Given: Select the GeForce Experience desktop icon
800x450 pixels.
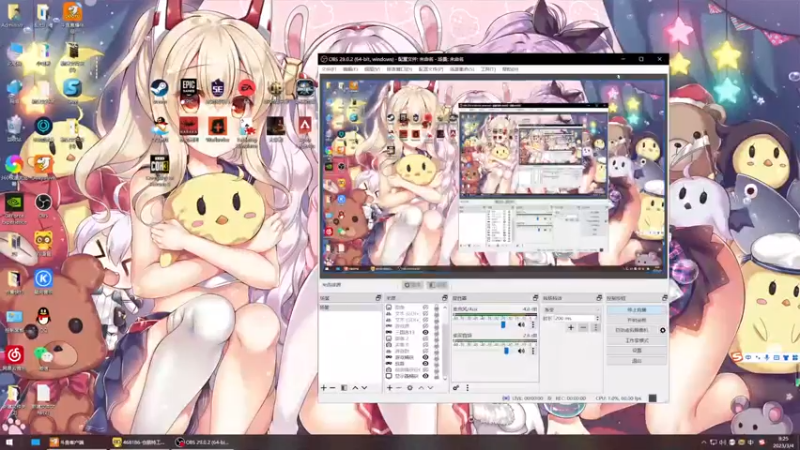Looking at the screenshot, I should click(x=14, y=208).
